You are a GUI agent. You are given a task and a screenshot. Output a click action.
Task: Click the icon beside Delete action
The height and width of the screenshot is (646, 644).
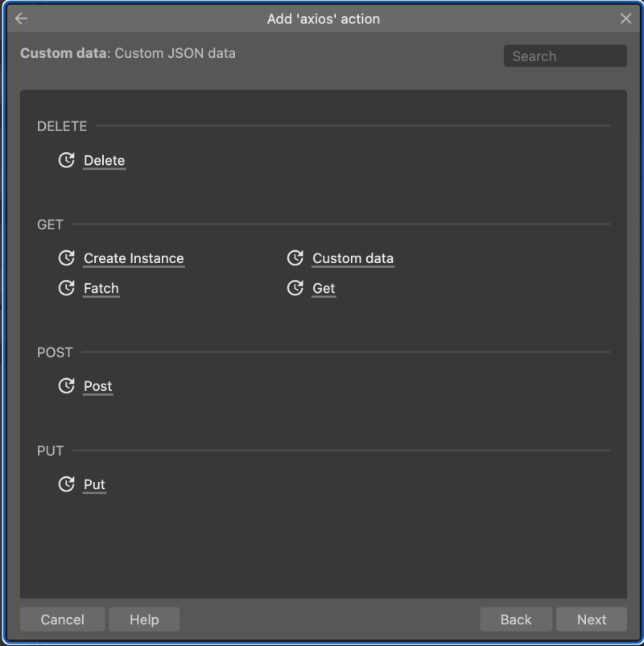tap(66, 160)
